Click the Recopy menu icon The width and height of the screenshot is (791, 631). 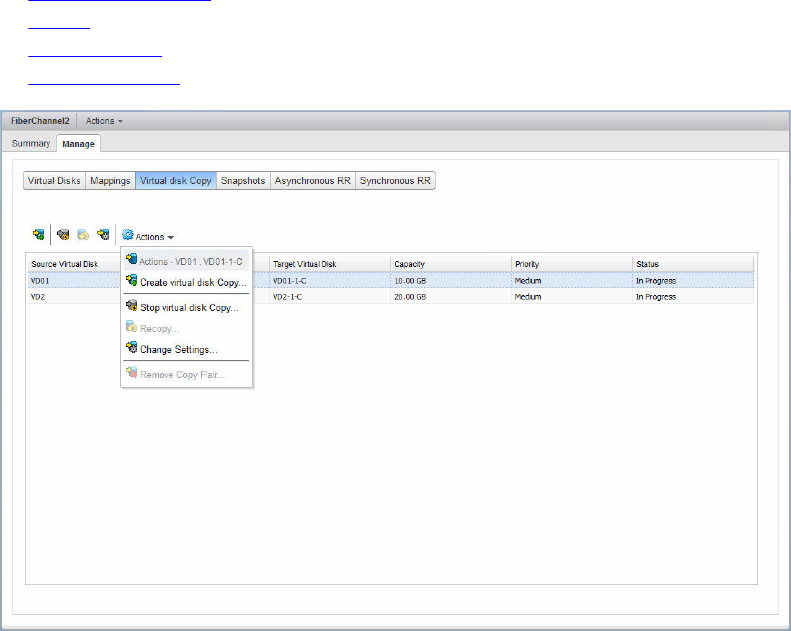click(132, 327)
